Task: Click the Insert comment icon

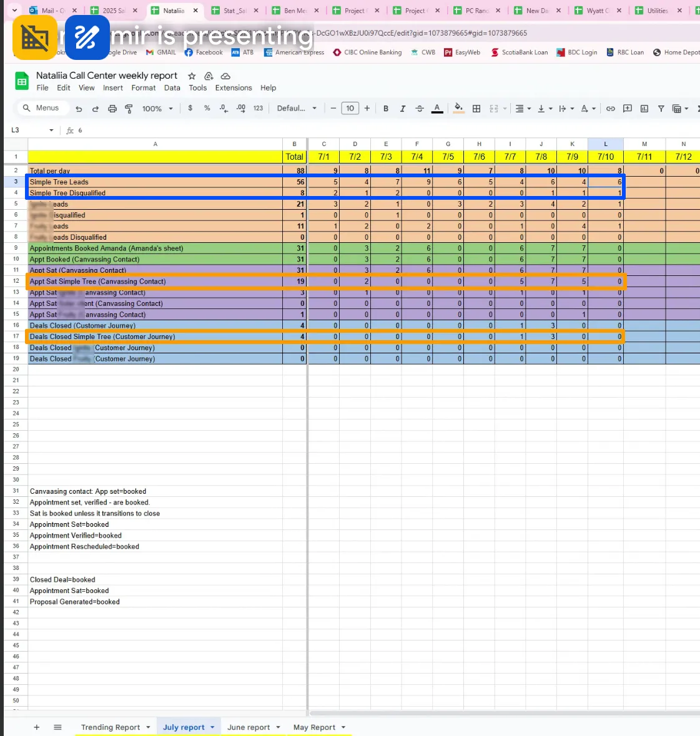Action: (x=627, y=109)
